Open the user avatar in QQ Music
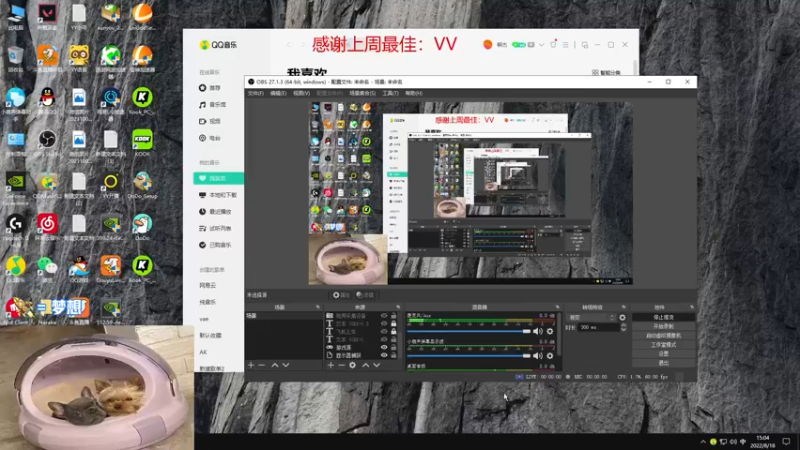Image resolution: width=800 pixels, height=450 pixels. click(488, 44)
